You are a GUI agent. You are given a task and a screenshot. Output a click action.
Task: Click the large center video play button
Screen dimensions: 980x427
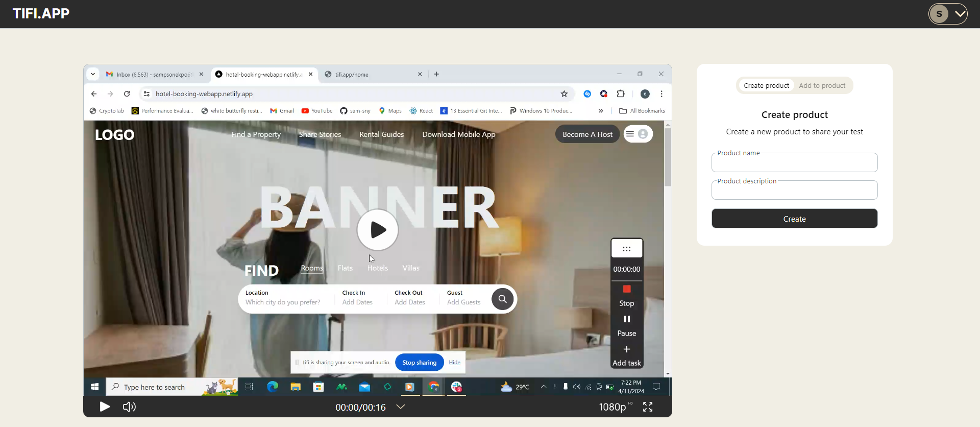pos(378,230)
